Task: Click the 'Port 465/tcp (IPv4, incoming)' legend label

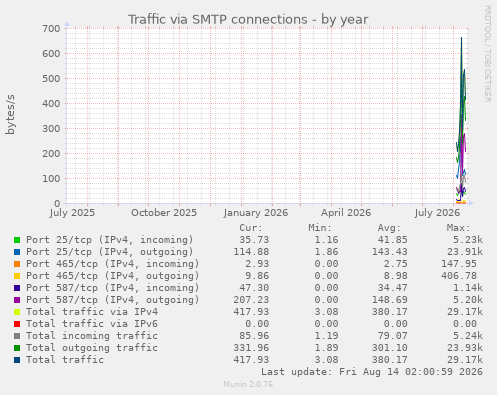Action: pyautogui.click(x=113, y=264)
